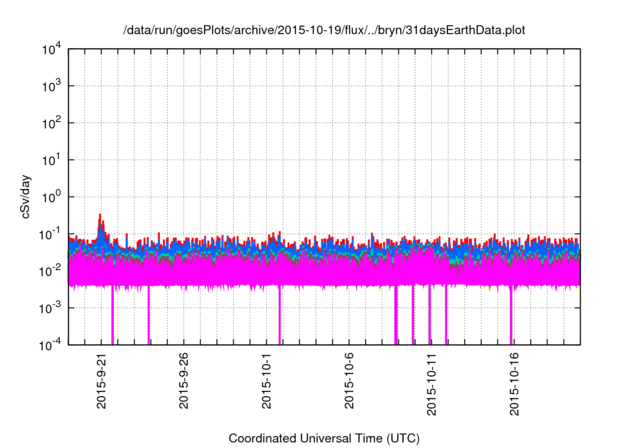This screenshot has width=640, height=448.
Task: Click the 2015-10-11 date tick label
Action: (431, 385)
